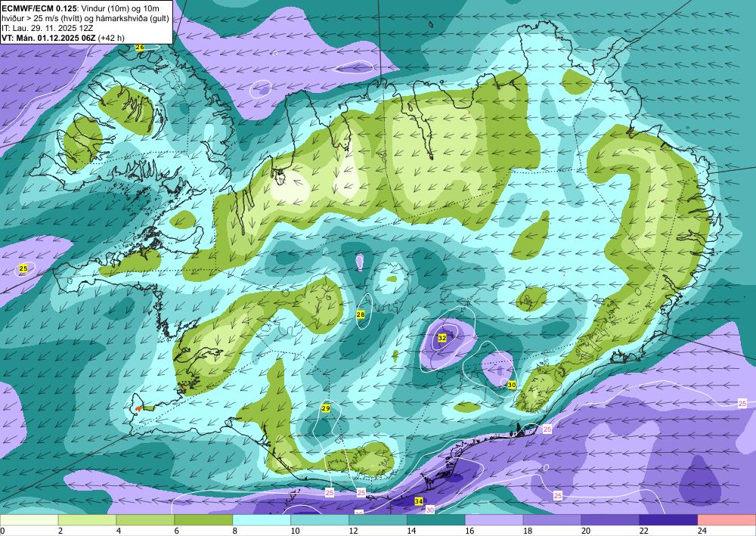Viewport: 756px width, 536px height.
Task: Click the yellow 32 maximum gust label
Action: [x=442, y=339]
